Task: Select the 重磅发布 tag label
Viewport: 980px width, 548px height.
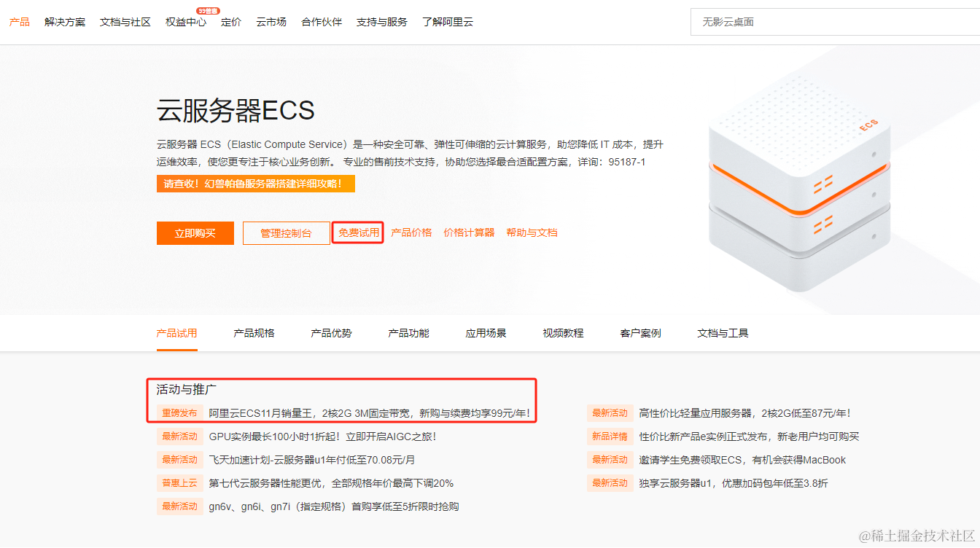Action: pos(179,413)
